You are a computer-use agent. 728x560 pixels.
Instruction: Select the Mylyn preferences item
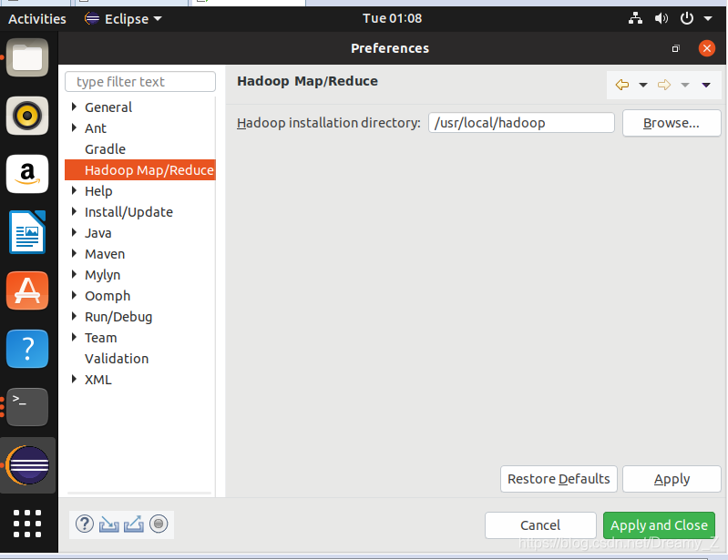point(102,275)
